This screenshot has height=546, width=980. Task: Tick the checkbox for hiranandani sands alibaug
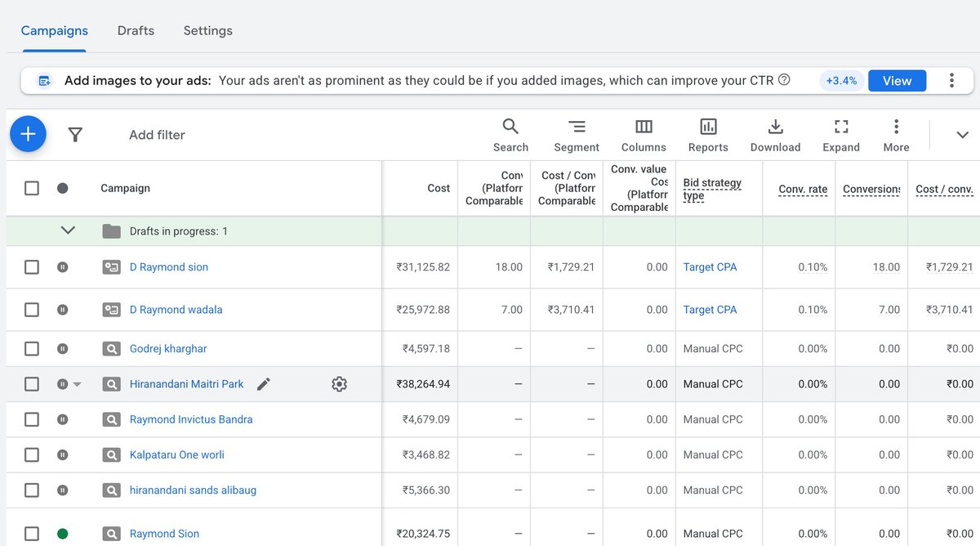(x=31, y=490)
